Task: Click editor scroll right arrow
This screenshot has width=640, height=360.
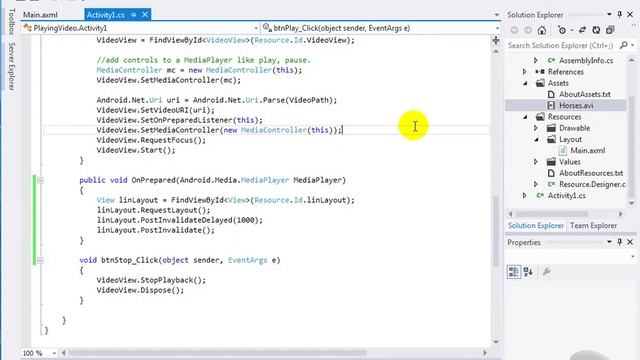Action: 485,353
